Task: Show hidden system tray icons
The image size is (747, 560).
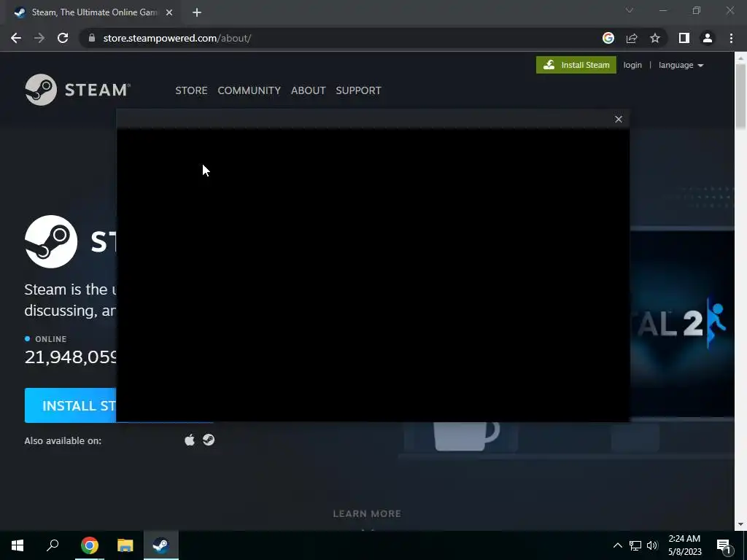Action: [617, 545]
